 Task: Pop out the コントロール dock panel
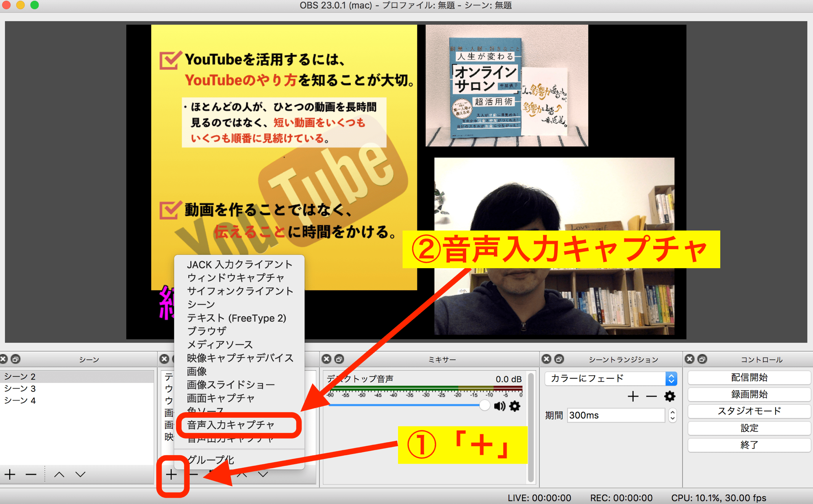[702, 359]
